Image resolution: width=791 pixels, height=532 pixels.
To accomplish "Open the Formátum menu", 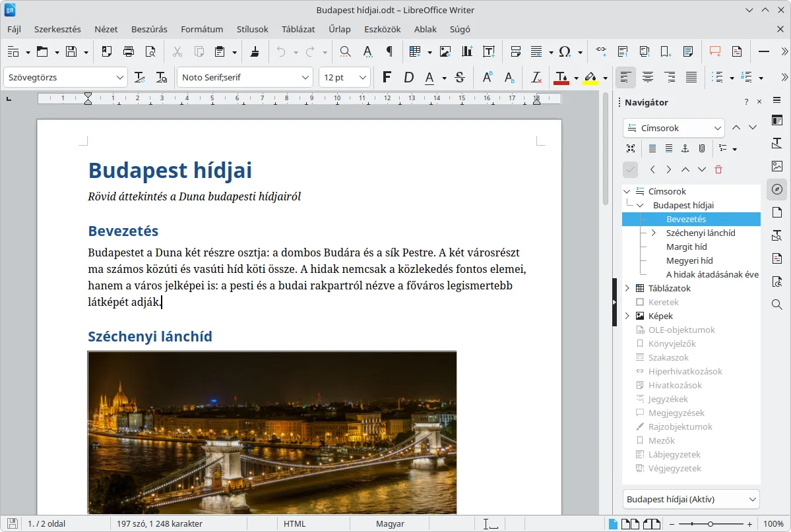I will click(202, 29).
